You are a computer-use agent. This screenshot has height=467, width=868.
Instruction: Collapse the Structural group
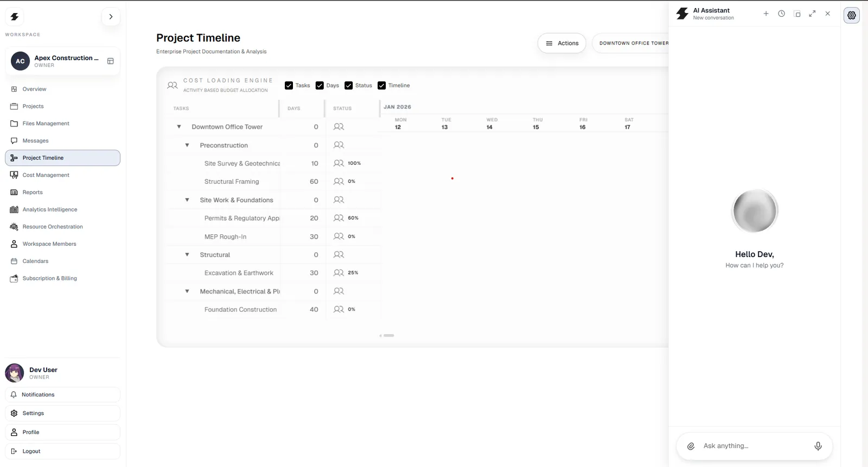[187, 255]
